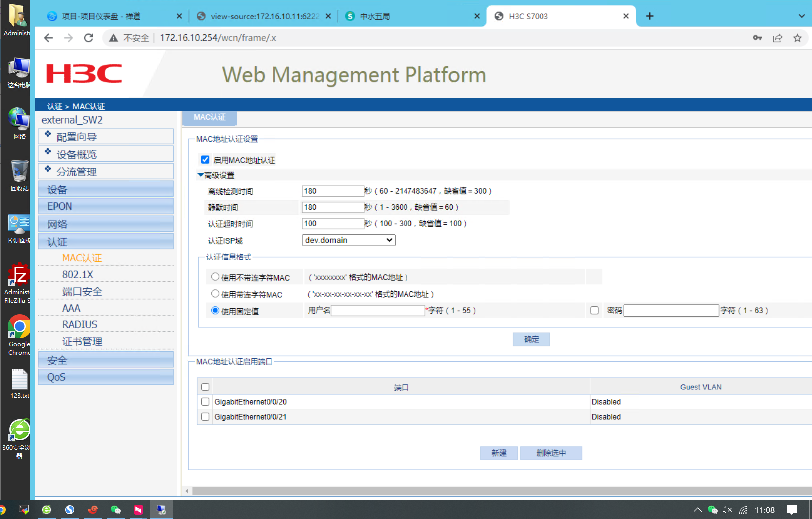812x519 pixels.
Task: Open a new browser tab
Action: [650, 16]
